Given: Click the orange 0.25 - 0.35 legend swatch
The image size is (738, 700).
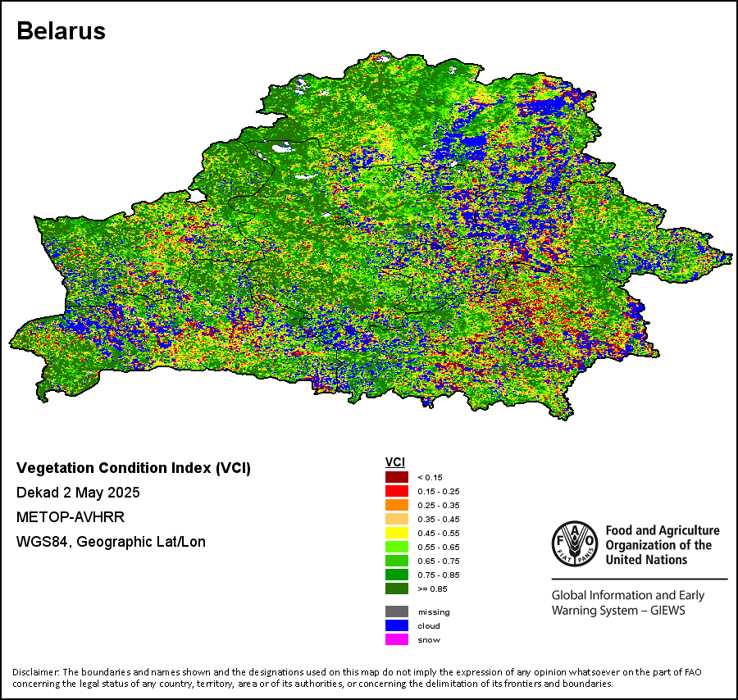Looking at the screenshot, I should coord(397,505).
